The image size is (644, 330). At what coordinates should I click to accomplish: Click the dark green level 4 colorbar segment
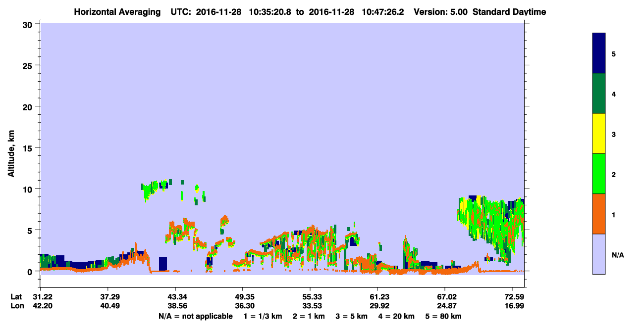click(x=599, y=94)
